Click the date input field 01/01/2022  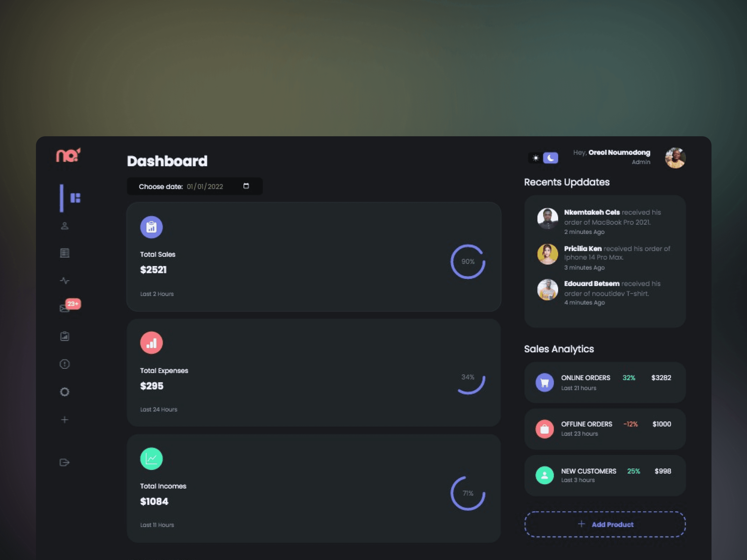tap(217, 186)
